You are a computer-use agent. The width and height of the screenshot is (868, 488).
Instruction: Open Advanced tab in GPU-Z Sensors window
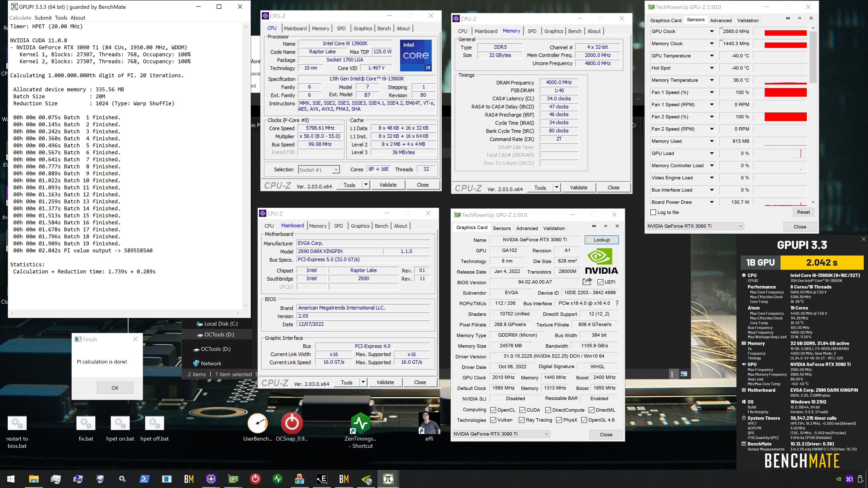point(721,20)
